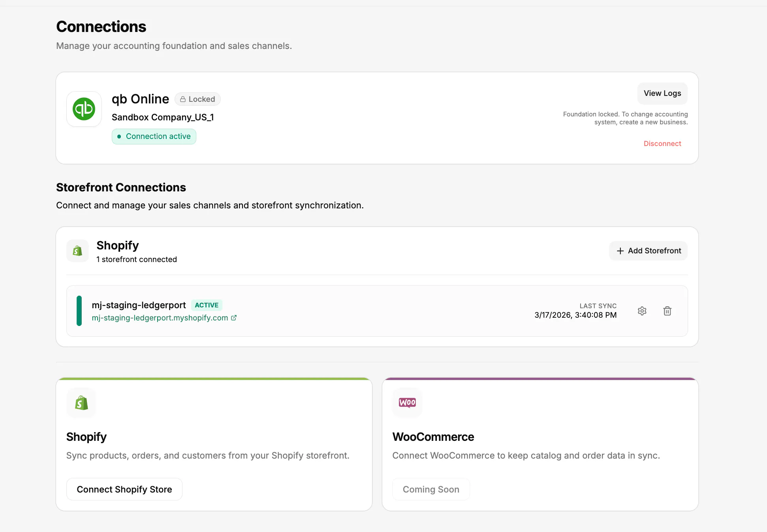767x532 pixels.
Task: Click the Add Storefront button
Action: [649, 251]
